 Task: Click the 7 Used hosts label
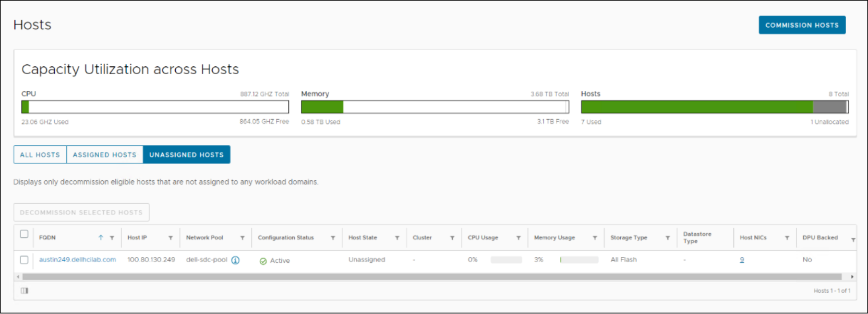pyautogui.click(x=591, y=122)
